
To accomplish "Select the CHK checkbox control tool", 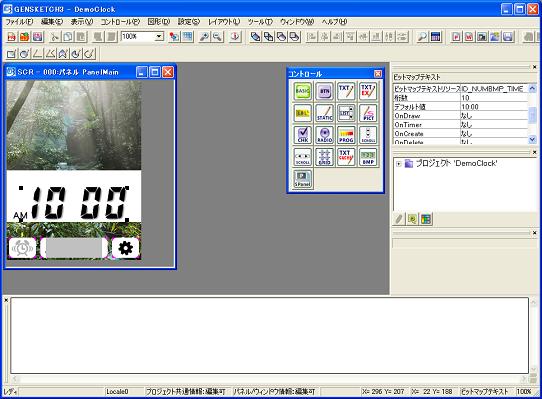I will coord(302,135).
